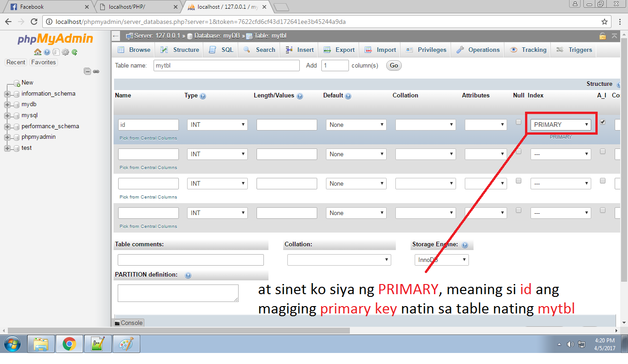Click the Go button to add columns
The width and height of the screenshot is (628, 364).
coord(394,65)
